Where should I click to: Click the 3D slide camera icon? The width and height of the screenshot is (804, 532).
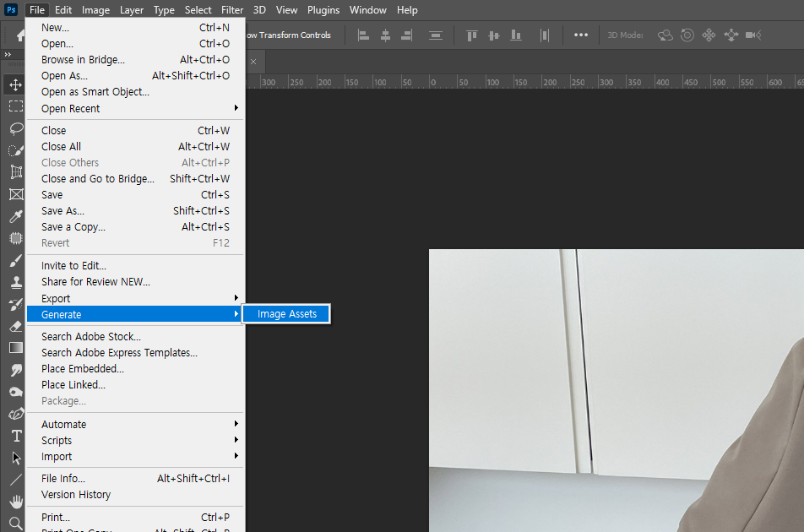point(731,35)
